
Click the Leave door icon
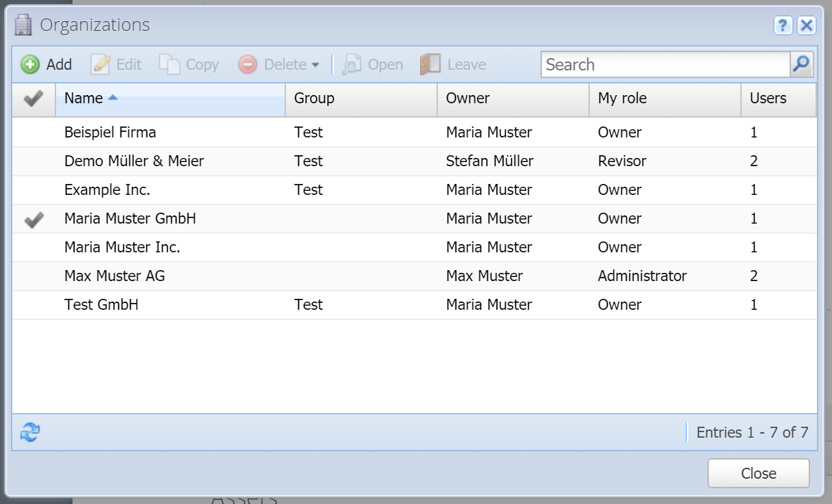430,65
